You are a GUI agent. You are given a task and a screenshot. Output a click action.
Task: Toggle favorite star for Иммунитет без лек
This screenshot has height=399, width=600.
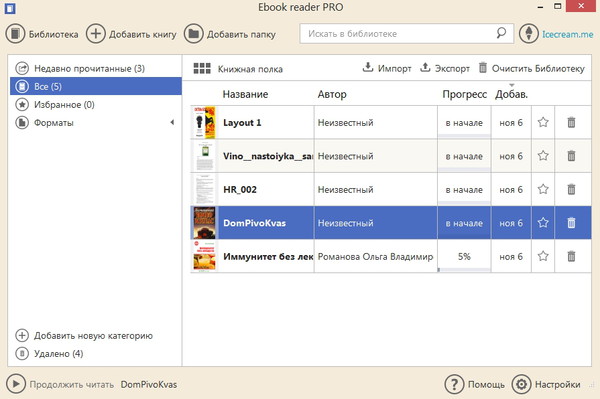tap(543, 256)
